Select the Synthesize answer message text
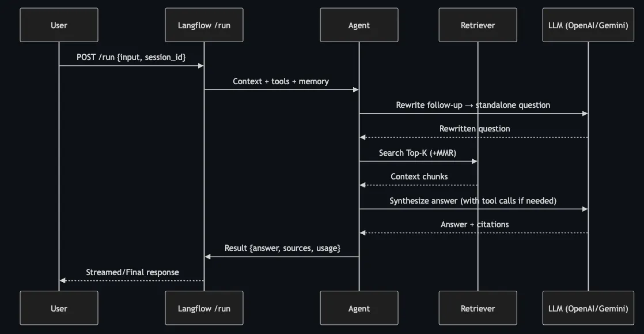This screenshot has width=644, height=334. (x=472, y=201)
